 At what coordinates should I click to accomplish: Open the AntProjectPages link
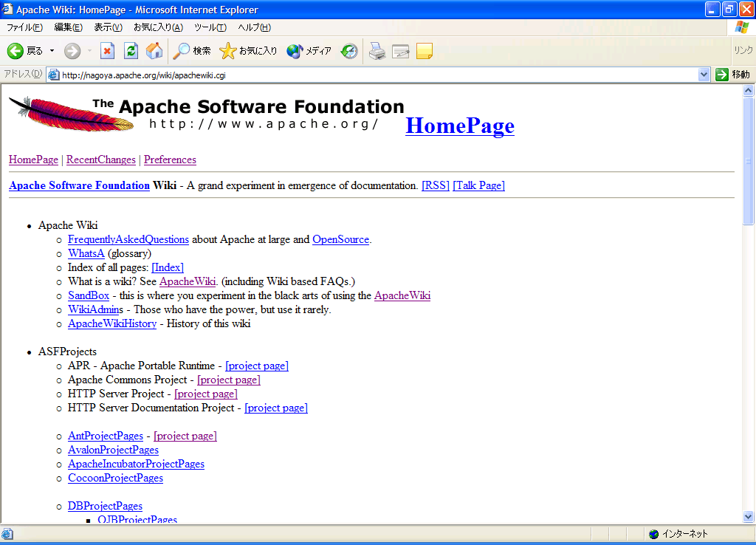coord(105,436)
